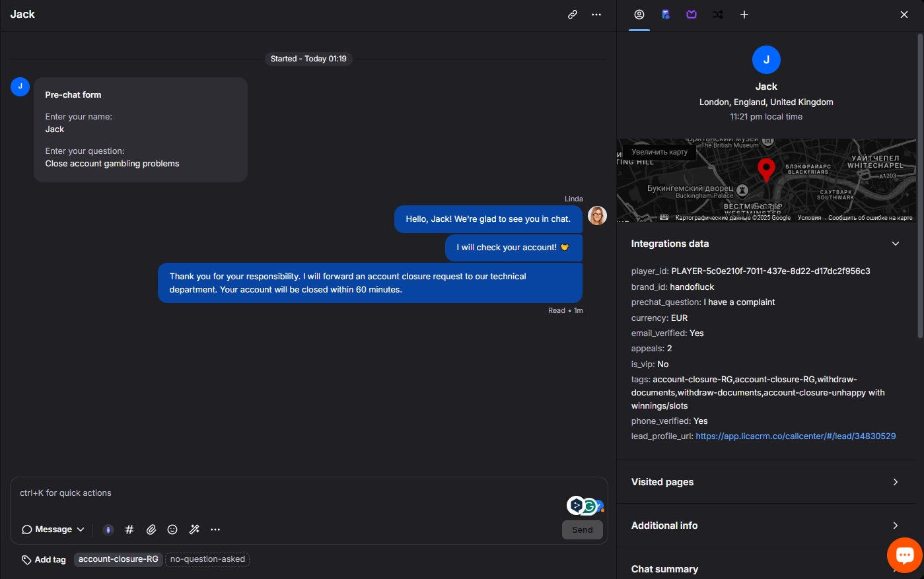
Task: Click the details panel vertical scrollbar
Action: (x=920, y=185)
